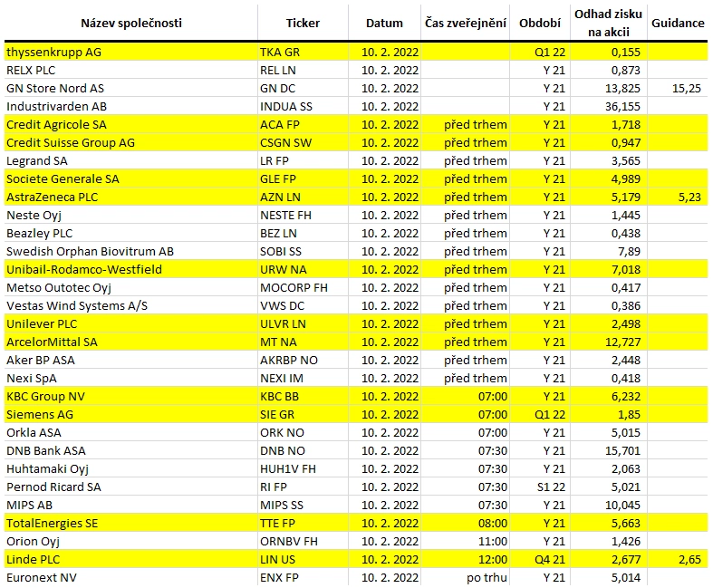Click the 'Euronext NV' cell
Viewport: 713px width, 588px height.
click(131, 577)
